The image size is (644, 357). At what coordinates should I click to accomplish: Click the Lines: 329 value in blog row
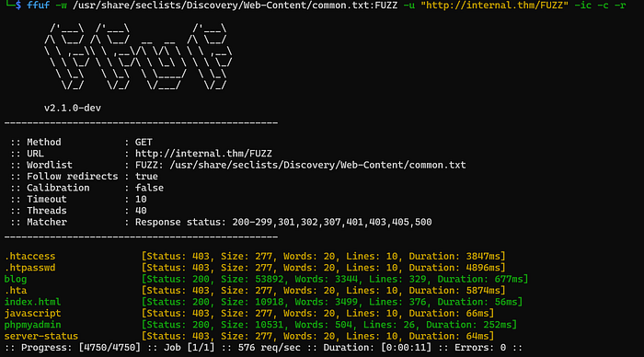[x=397, y=280]
